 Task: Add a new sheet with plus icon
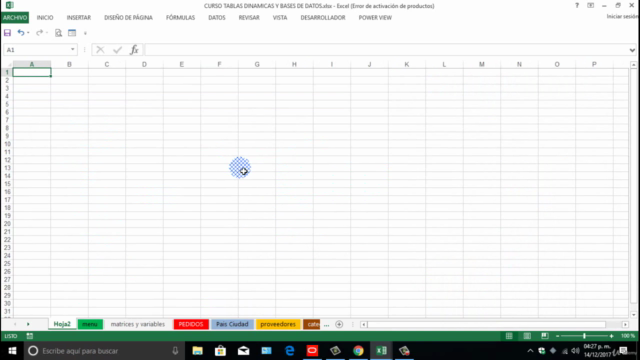[339, 324]
